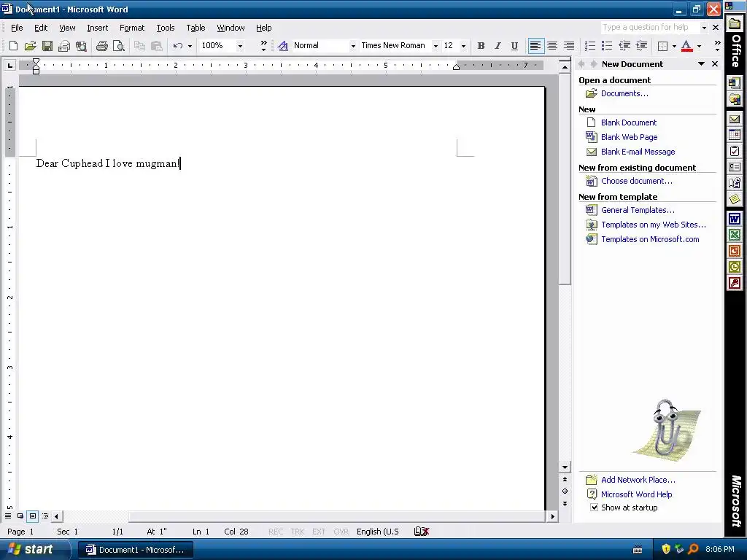Click the Print toolbar icon
This screenshot has width=747, height=560.
pos(101,46)
